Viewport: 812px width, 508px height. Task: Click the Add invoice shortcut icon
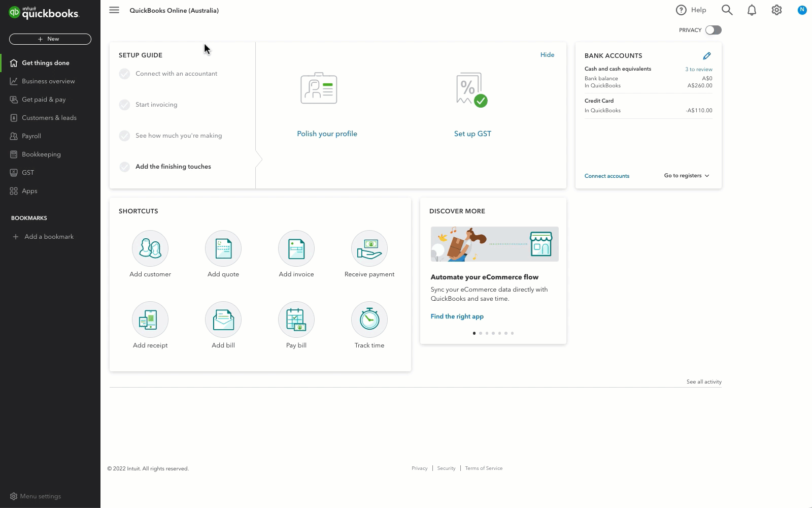[296, 248]
